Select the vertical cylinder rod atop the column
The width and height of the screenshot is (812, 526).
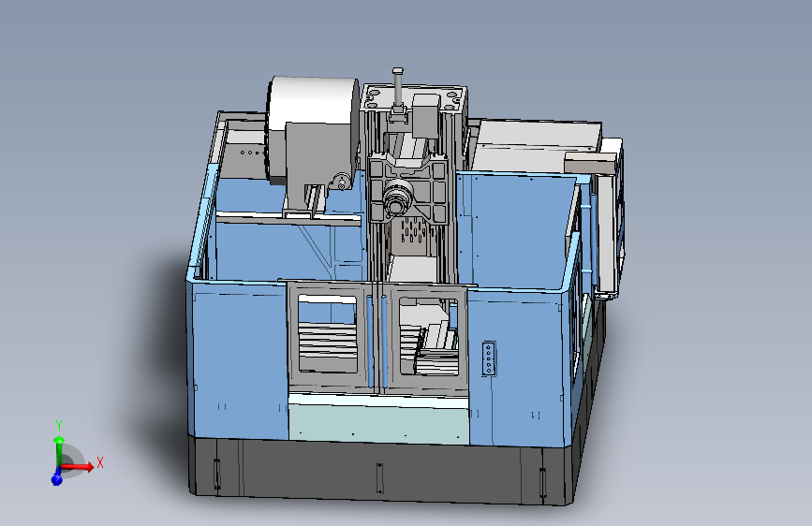pyautogui.click(x=398, y=87)
